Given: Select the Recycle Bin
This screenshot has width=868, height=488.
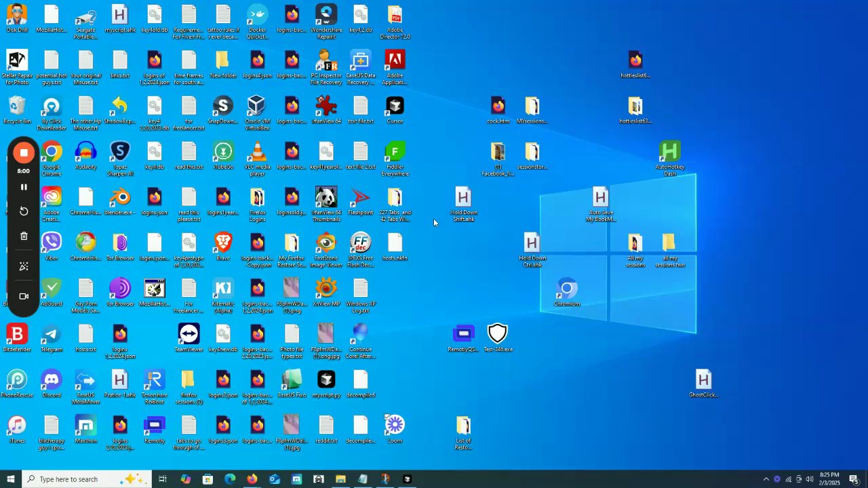Looking at the screenshot, I should [x=17, y=110].
